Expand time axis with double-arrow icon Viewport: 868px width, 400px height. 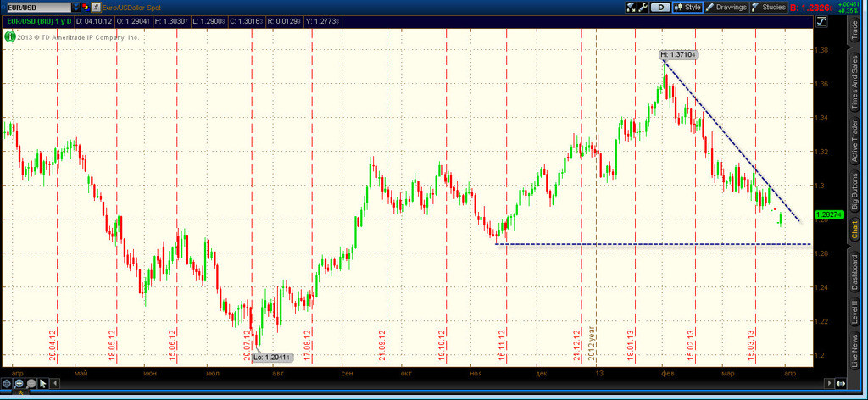pyautogui.click(x=841, y=383)
